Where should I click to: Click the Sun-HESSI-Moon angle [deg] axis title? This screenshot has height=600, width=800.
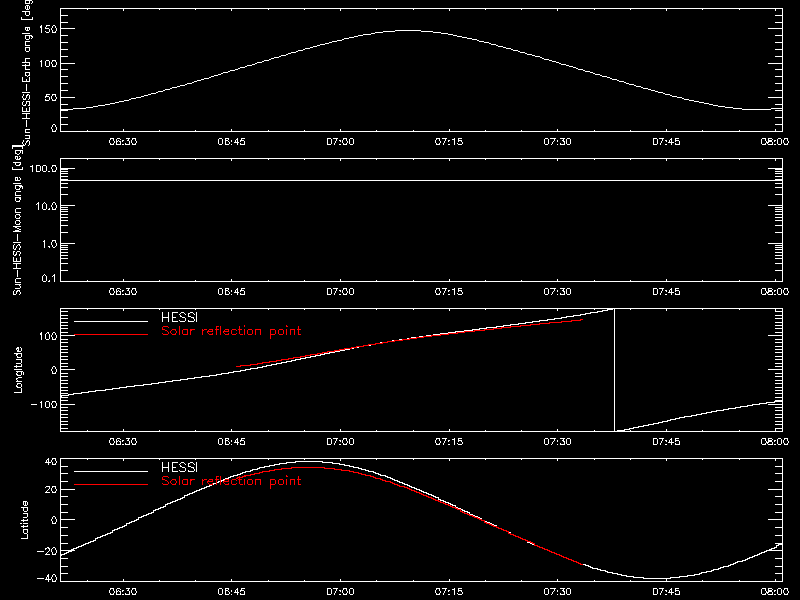tap(18, 220)
